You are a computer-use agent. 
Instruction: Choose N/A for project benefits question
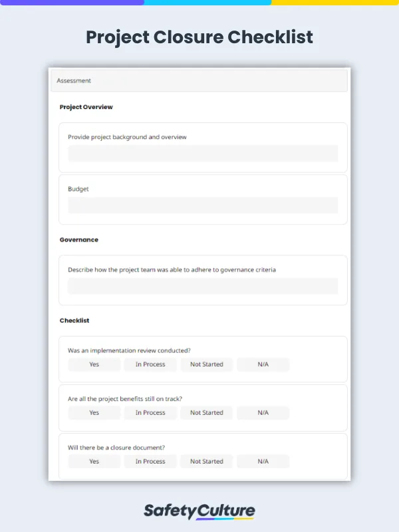pos(263,413)
